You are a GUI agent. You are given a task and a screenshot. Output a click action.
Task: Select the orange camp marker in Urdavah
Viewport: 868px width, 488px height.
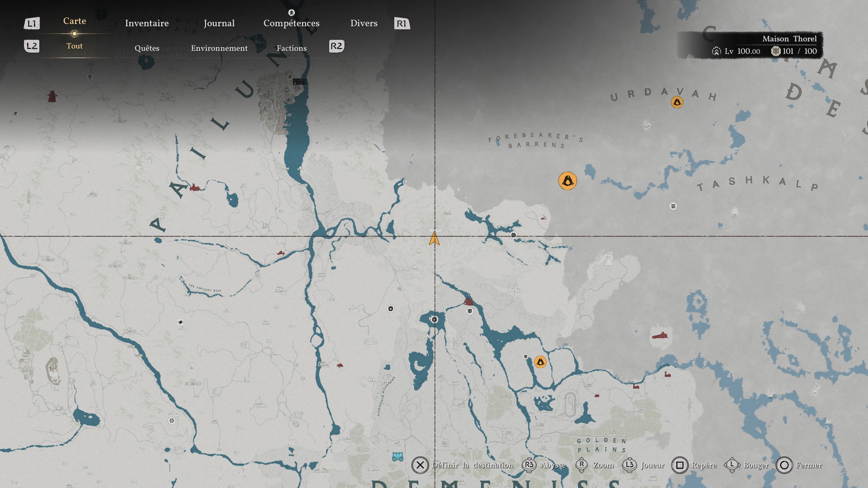677,102
